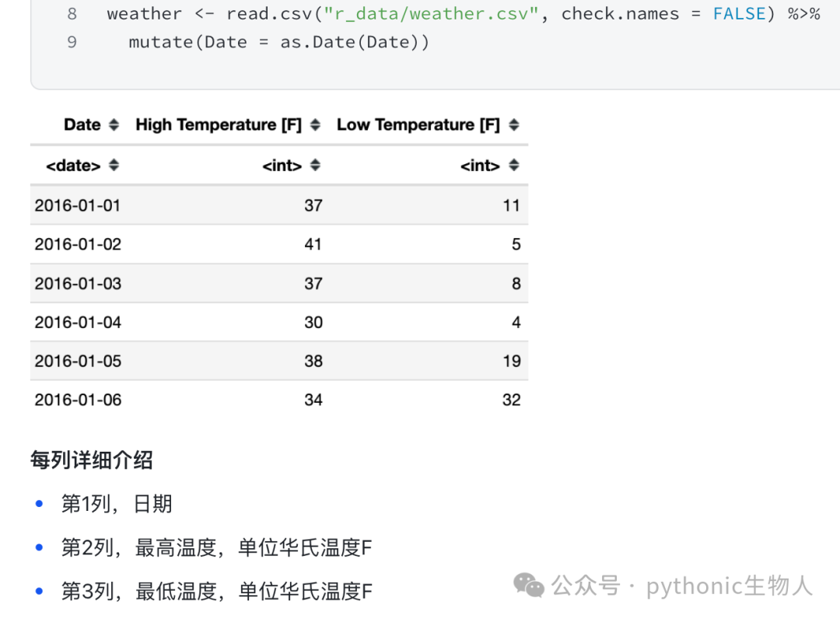This screenshot has width=840, height=619.
Task: Click high temperature 30 for 2016-01-04
Action: pyautogui.click(x=313, y=323)
